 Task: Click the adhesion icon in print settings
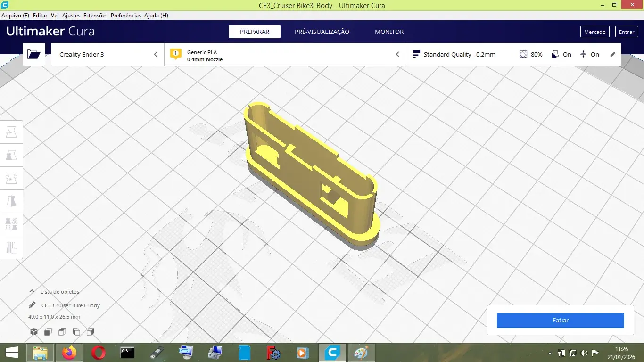(583, 54)
